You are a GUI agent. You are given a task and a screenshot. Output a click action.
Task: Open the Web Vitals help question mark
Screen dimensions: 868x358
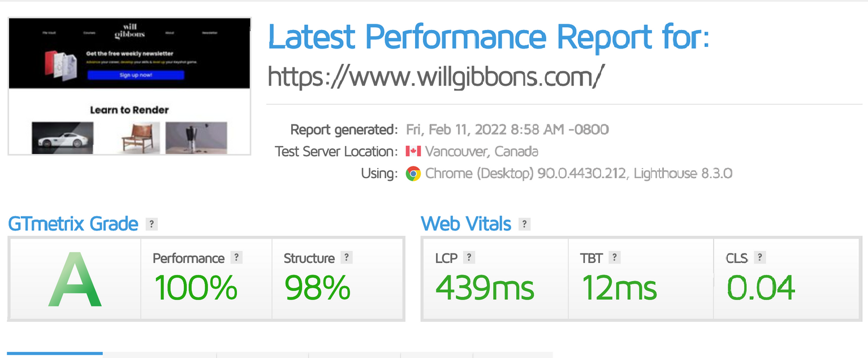coord(525,224)
